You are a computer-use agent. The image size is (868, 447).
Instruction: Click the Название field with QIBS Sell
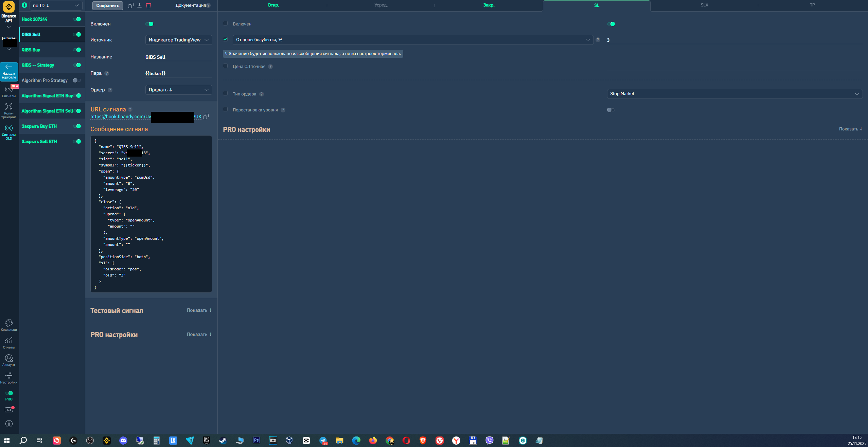click(x=179, y=57)
